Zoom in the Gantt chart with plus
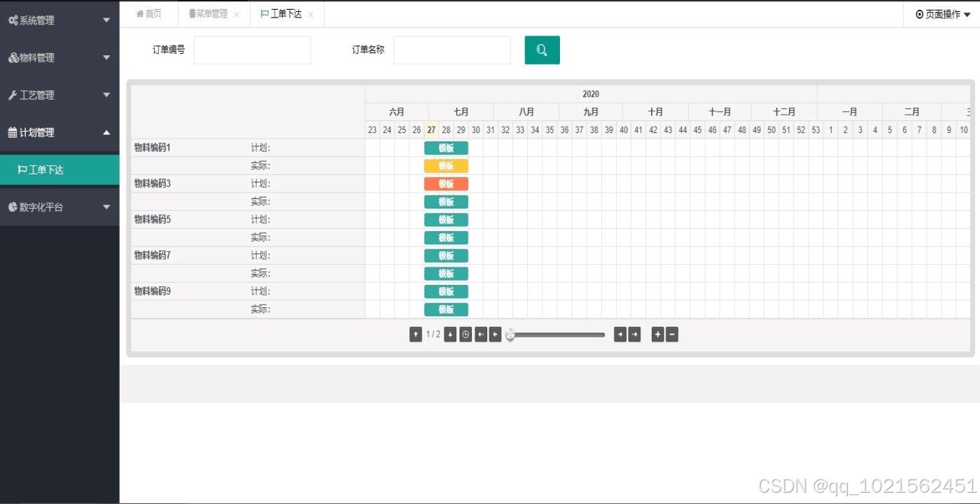The image size is (980, 504). [657, 335]
